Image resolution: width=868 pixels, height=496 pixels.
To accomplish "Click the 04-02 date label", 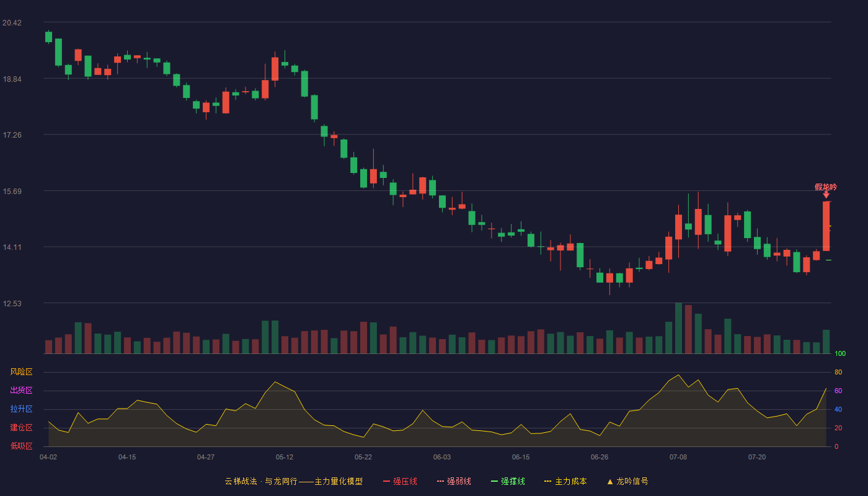I will pyautogui.click(x=48, y=457).
